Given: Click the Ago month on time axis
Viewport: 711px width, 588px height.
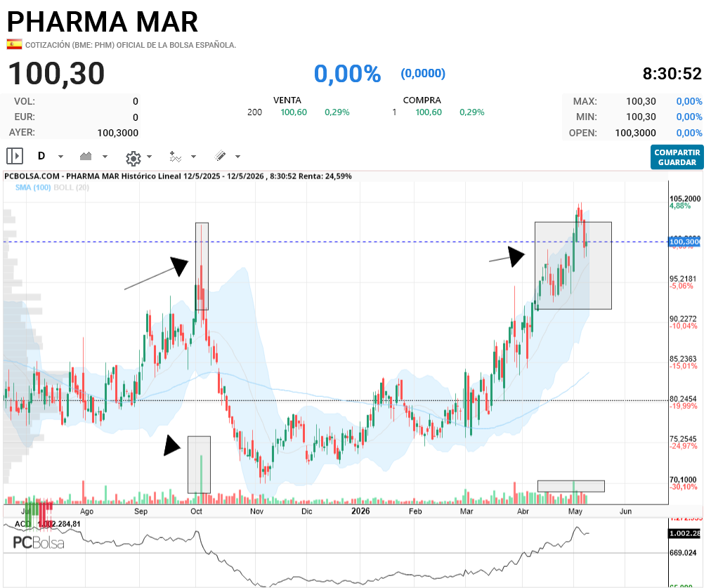Looking at the screenshot, I should tap(86, 511).
